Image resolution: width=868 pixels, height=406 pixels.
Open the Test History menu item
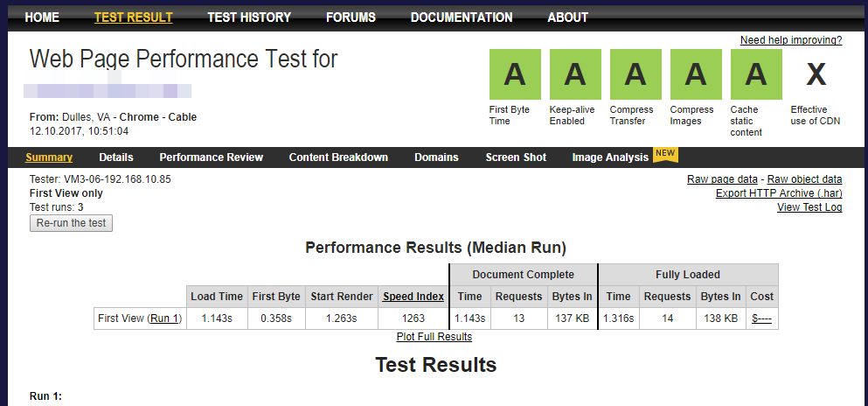click(249, 17)
